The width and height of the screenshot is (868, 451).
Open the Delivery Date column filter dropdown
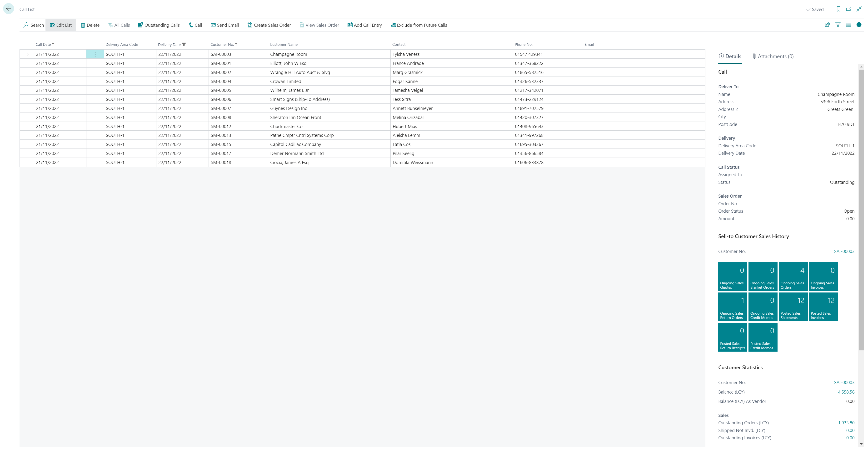click(184, 44)
